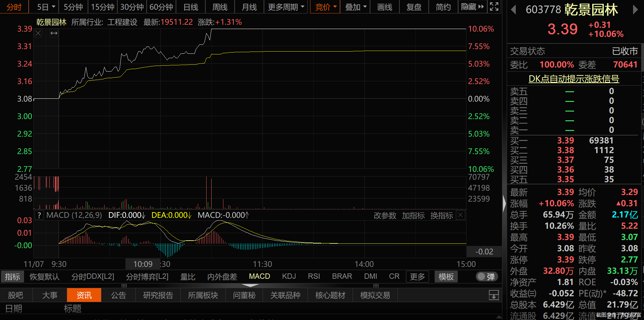The image size is (644, 320).
Task: Select the CR indicator
Action: point(394,276)
